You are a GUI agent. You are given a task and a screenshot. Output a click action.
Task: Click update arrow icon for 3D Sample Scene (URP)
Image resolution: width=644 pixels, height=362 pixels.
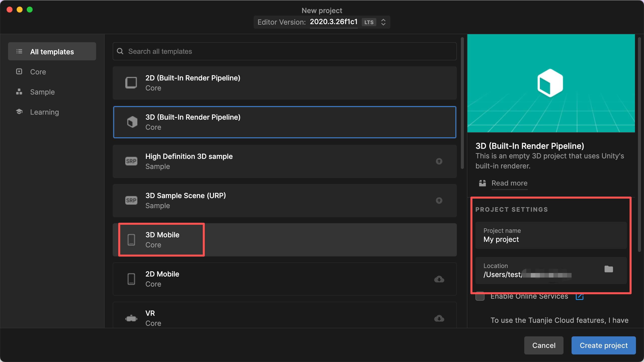[x=439, y=200]
